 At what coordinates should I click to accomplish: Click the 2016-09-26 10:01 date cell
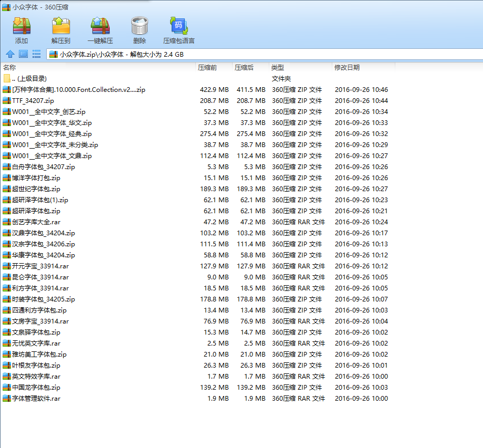point(361,366)
